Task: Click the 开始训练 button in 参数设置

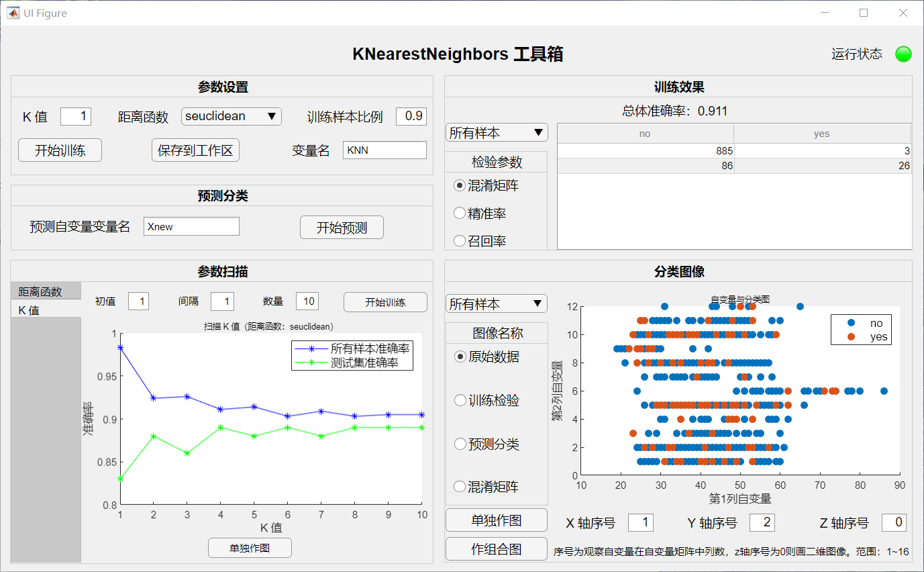Action: coord(60,150)
